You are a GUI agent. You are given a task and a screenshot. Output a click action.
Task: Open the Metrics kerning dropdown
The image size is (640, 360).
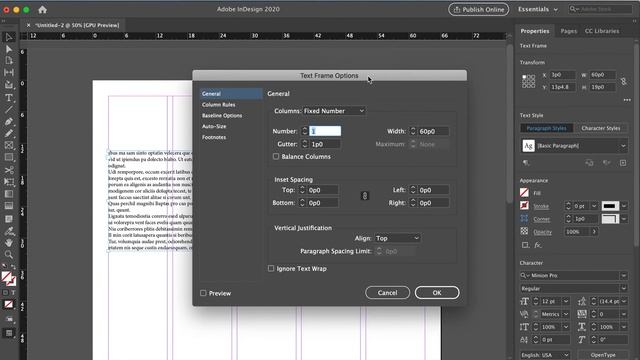pyautogui.click(x=566, y=314)
